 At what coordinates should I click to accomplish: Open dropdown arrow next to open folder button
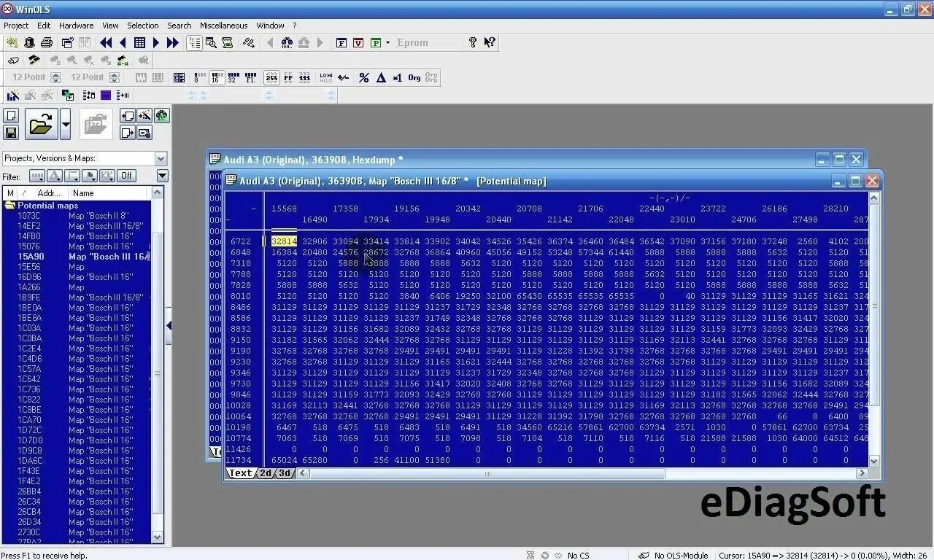(66, 124)
